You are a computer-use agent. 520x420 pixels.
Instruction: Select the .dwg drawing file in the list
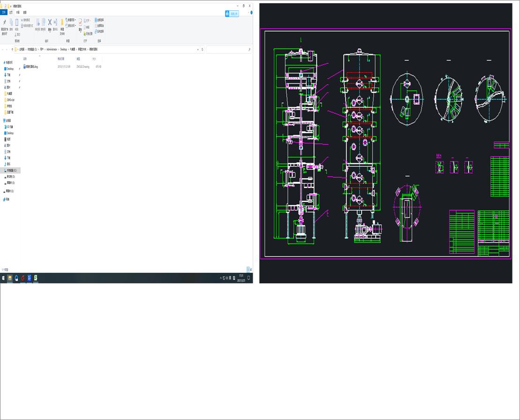(x=31, y=66)
